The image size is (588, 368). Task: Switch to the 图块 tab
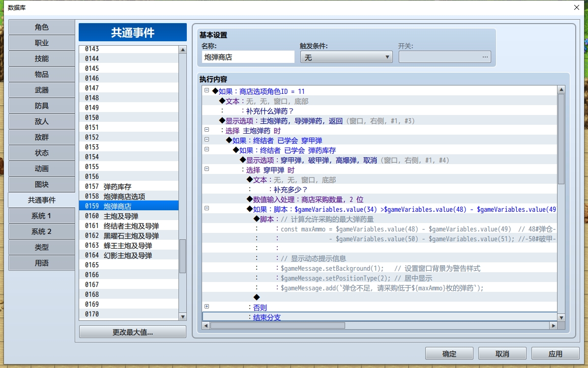(42, 185)
